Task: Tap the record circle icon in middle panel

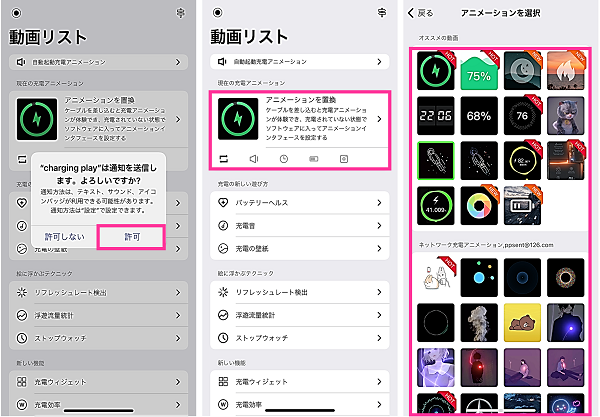Action: click(x=217, y=13)
